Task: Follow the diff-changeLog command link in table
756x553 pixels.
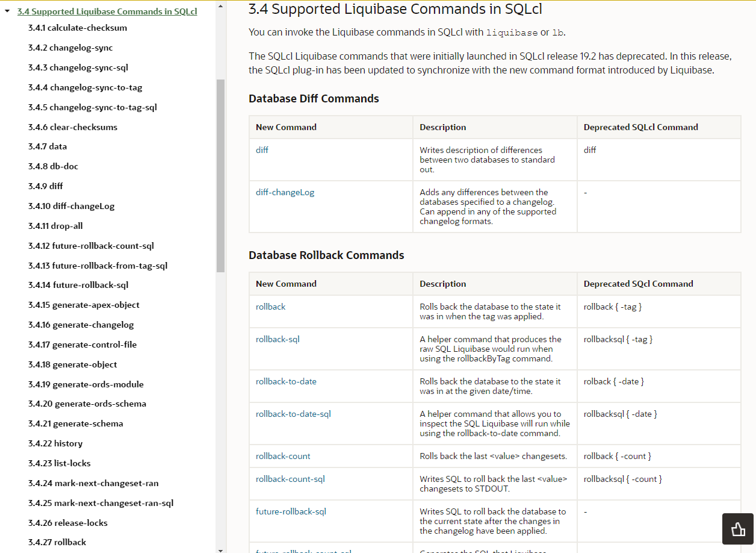Action: (285, 192)
